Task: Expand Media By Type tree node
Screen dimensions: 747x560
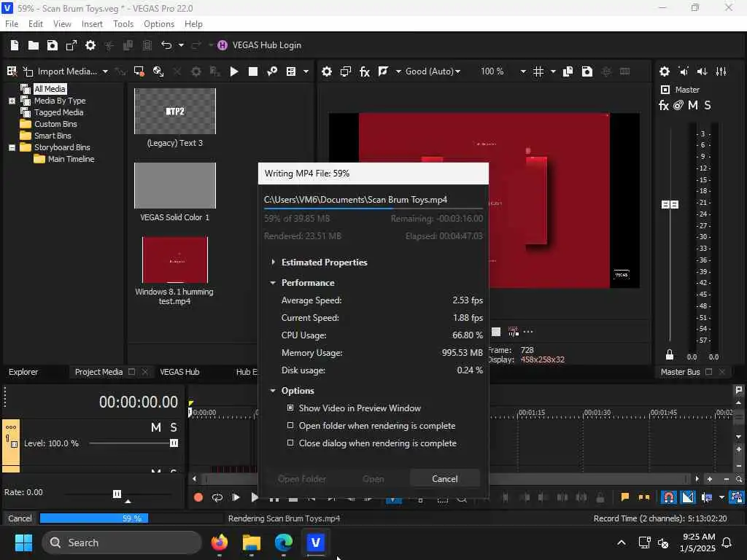Action: [x=12, y=101]
